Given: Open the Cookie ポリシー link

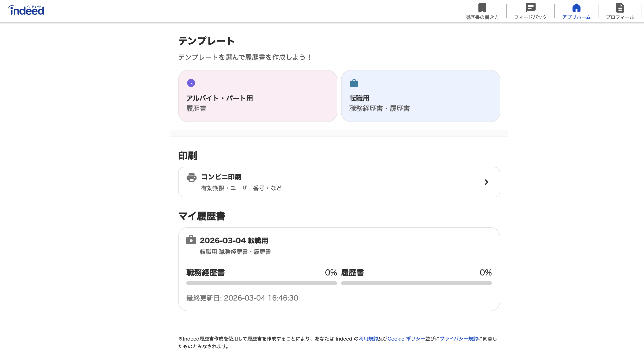Looking at the screenshot, I should (x=406, y=339).
